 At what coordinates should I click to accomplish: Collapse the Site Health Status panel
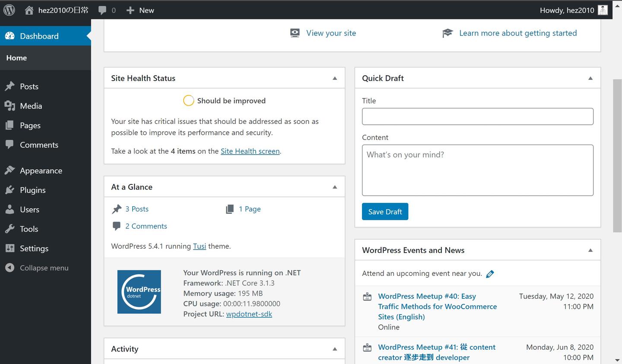point(335,78)
